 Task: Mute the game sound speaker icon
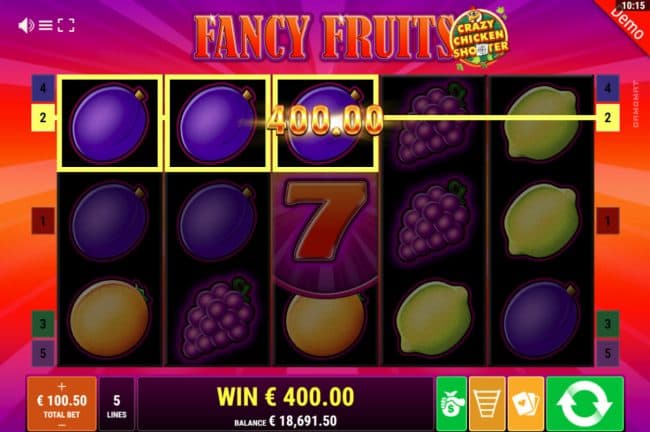(x=26, y=26)
